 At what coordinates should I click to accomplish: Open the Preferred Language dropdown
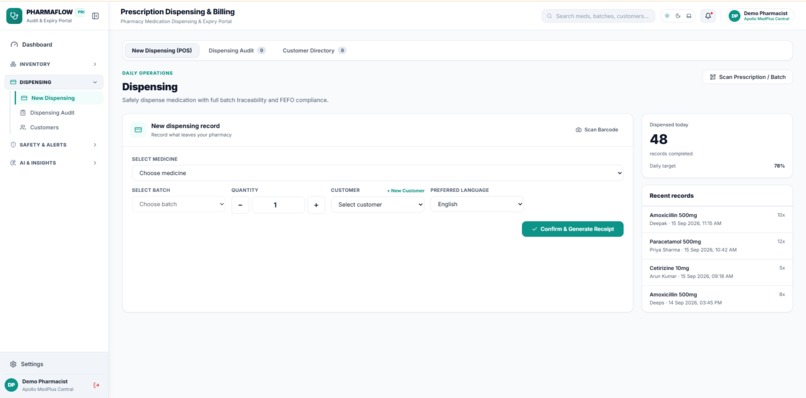(477, 204)
